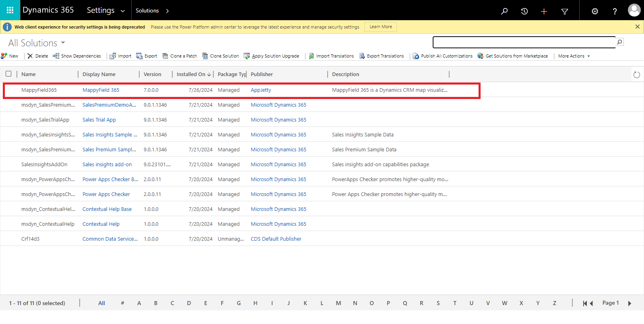Image resolution: width=644 pixels, height=324 pixels.
Task: Expand the Solutions breadcrumb chevron
Action: coord(167,11)
